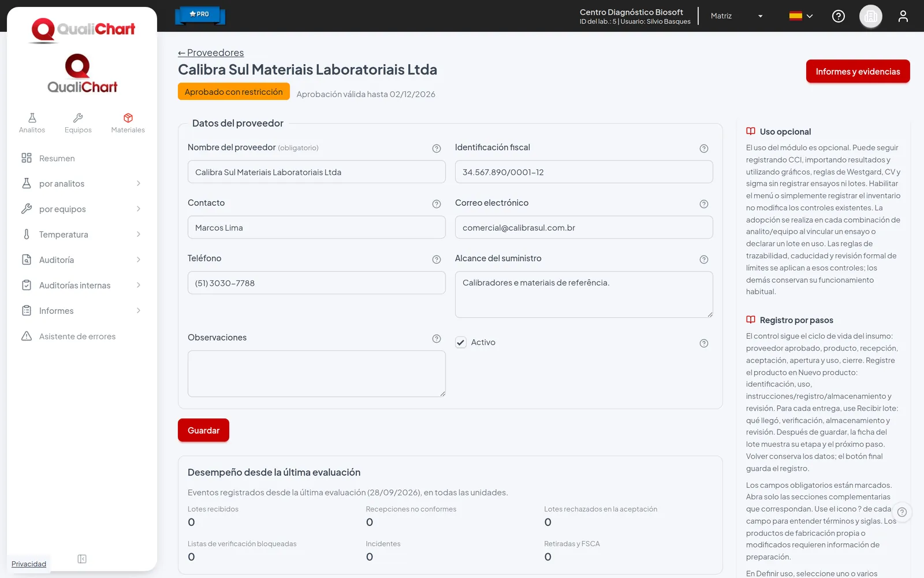Viewport: 924px width, 578px height.
Task: Expand the por equipos menu chevron
Action: pos(139,209)
